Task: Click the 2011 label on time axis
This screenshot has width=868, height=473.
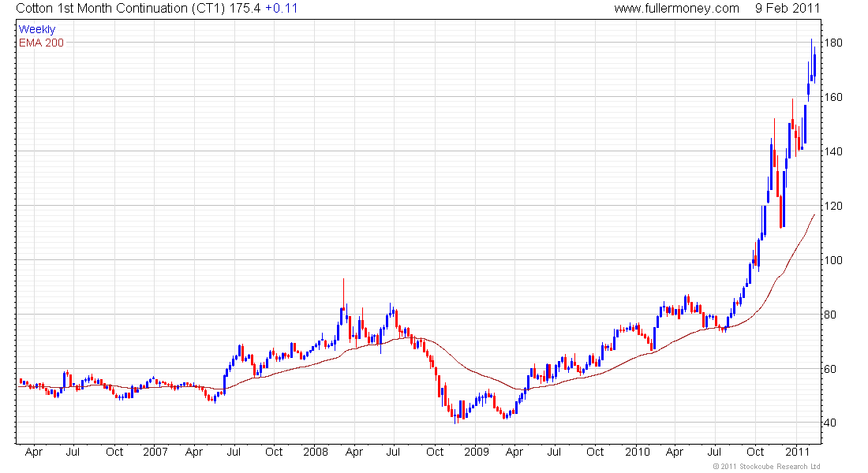Action: pyautogui.click(x=798, y=452)
